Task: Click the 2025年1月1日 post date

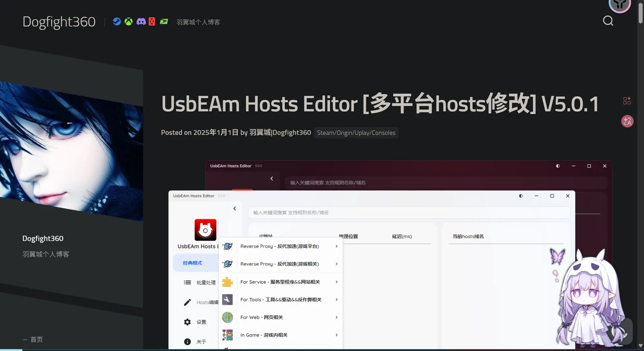Action: coord(216,133)
